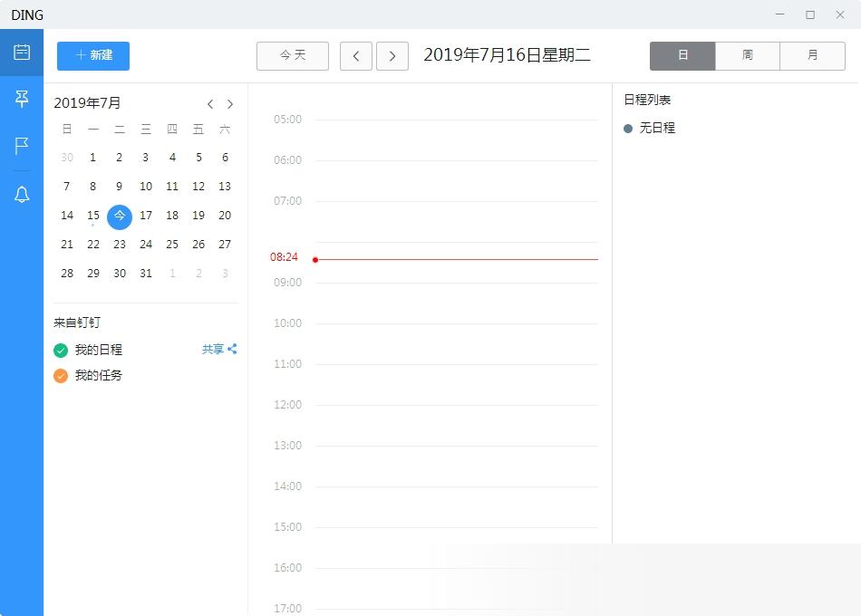
Task: Select July 20 in mini calendar
Action: pos(225,216)
